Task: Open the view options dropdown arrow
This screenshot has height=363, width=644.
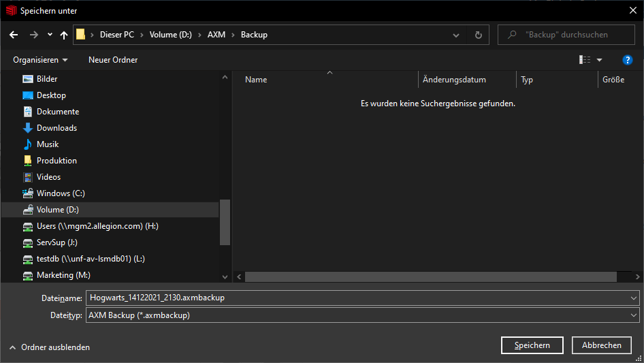Action: coord(600,60)
